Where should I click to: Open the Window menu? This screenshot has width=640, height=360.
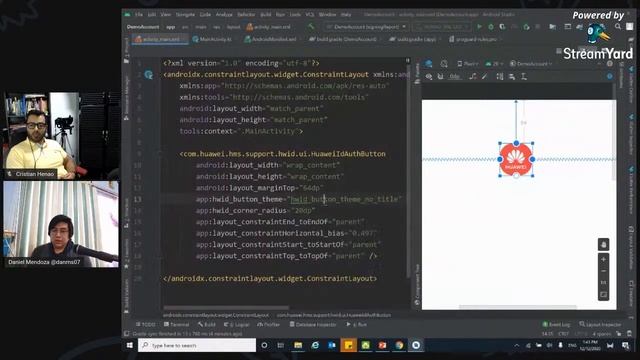pyautogui.click(x=327, y=14)
